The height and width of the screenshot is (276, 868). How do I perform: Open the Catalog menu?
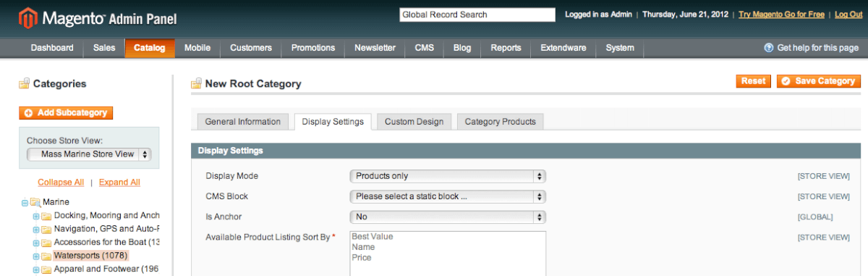[x=150, y=49]
